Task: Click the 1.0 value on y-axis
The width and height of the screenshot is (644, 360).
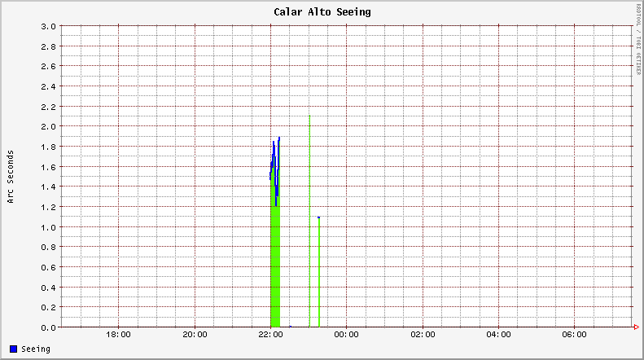Action: [48, 227]
